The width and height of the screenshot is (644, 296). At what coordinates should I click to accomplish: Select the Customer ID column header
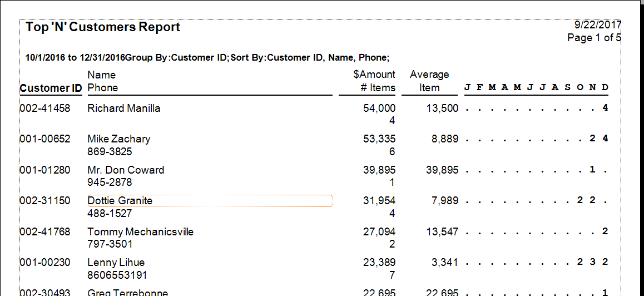point(51,88)
